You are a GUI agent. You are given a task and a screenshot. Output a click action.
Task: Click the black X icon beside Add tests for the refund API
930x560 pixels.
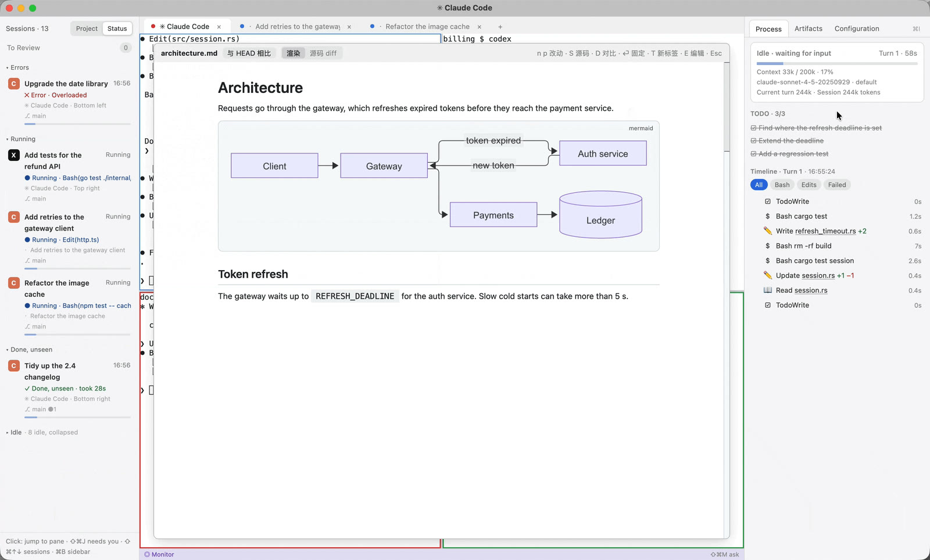tap(14, 155)
